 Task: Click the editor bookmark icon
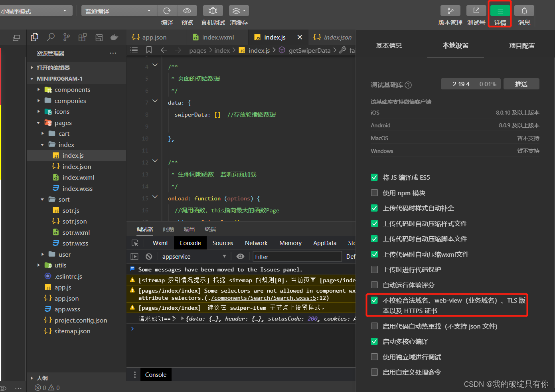pos(149,50)
